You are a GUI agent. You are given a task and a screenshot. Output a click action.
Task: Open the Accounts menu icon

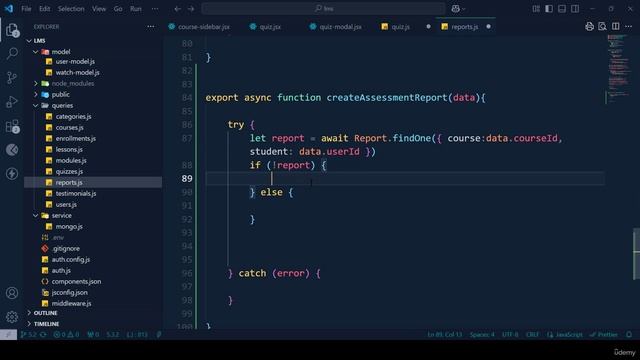(x=12, y=293)
